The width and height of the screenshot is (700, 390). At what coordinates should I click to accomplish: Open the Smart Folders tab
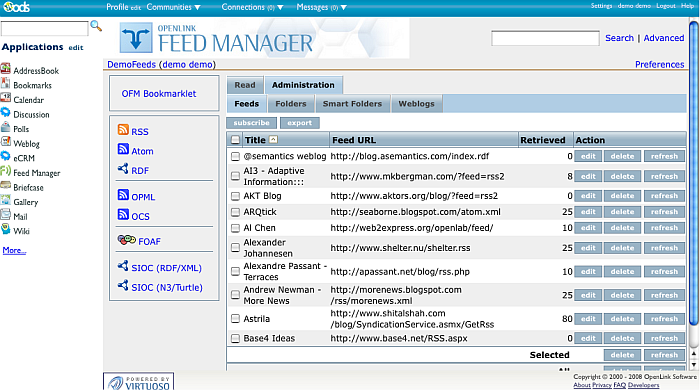click(352, 104)
